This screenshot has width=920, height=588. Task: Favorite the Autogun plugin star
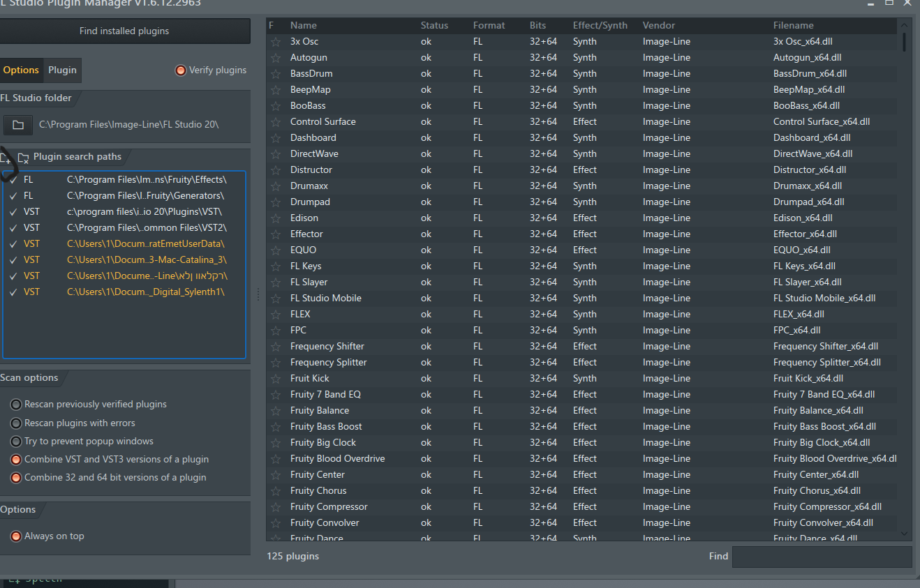276,58
